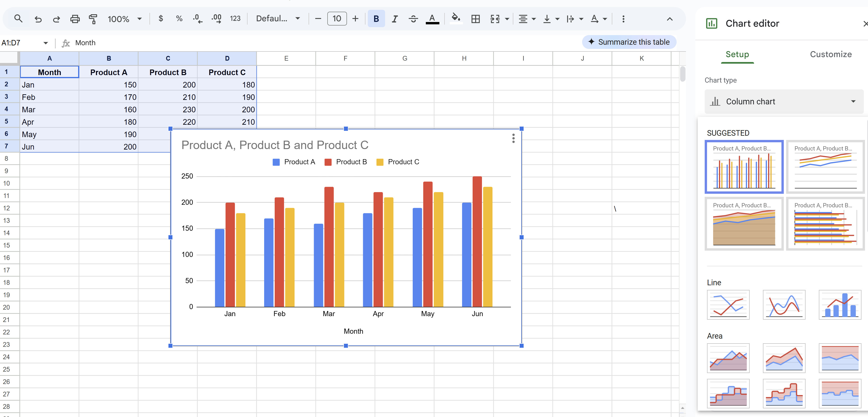Viewport: 868px width, 417px height.
Task: Click the font size field
Action: pyautogui.click(x=337, y=18)
